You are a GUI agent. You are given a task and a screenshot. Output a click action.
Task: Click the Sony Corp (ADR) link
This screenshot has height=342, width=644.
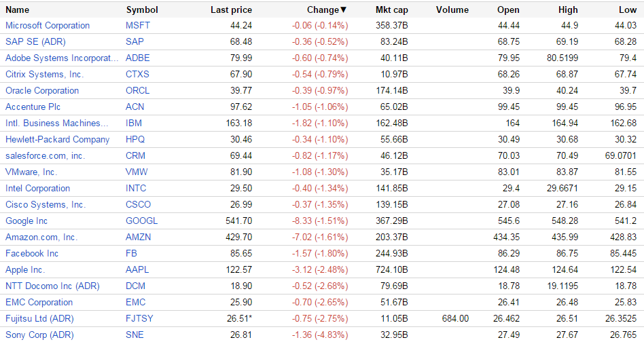point(39,335)
